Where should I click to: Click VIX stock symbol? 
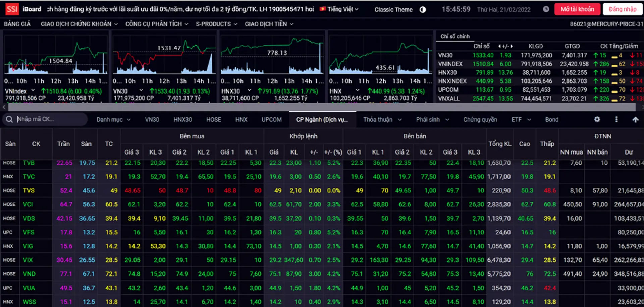(28, 260)
